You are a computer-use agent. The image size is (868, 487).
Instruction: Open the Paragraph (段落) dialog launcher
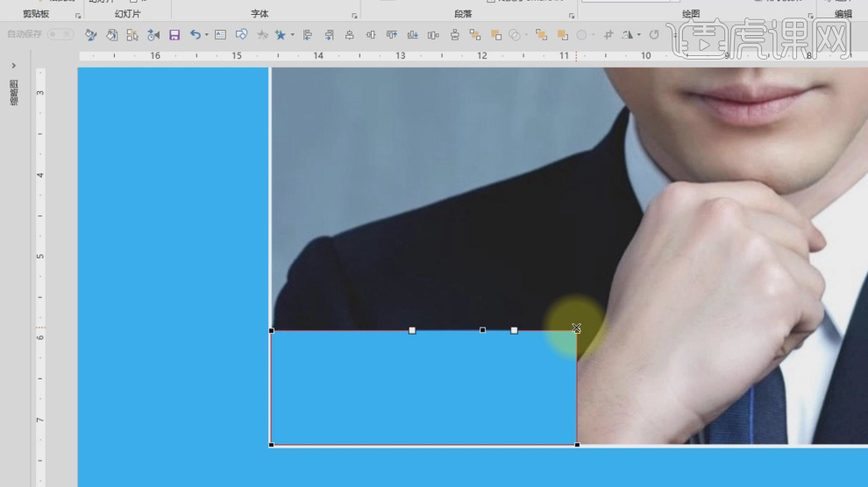click(x=572, y=16)
